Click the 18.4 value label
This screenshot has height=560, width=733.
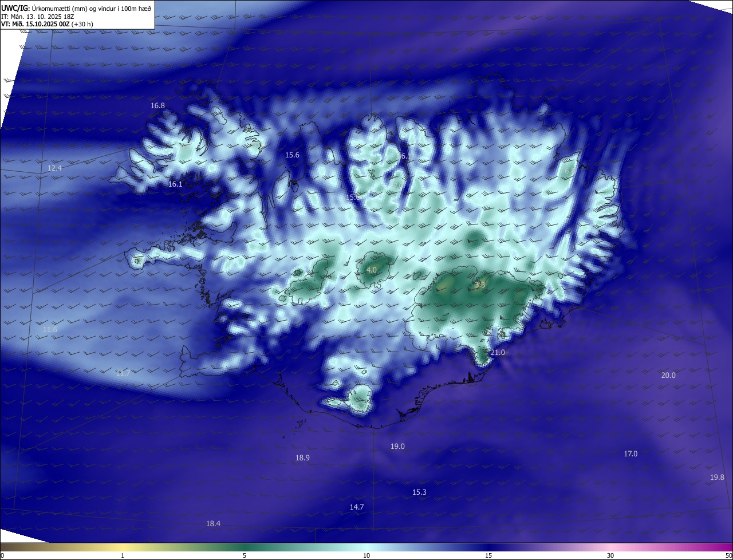(x=213, y=524)
